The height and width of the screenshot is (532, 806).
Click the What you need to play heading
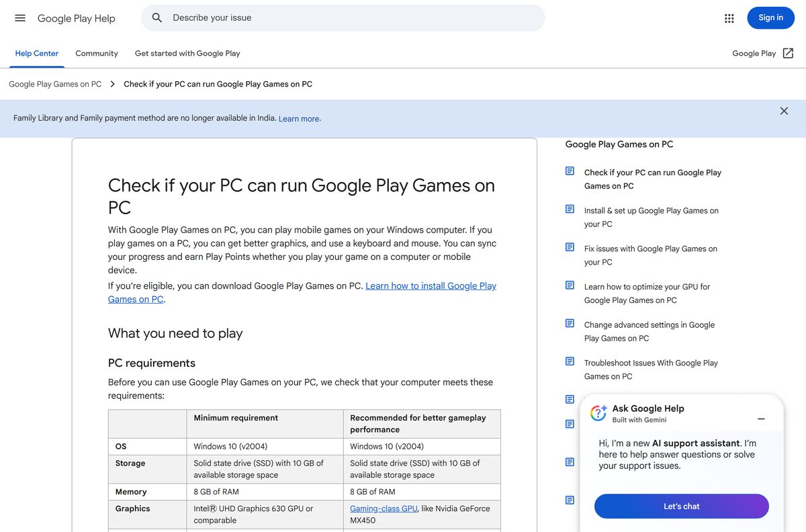click(175, 333)
